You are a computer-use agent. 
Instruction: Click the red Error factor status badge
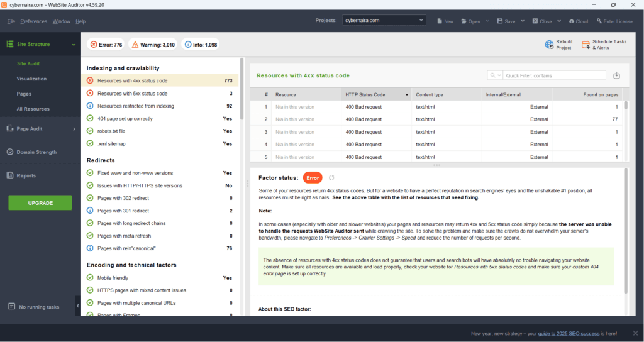pyautogui.click(x=313, y=178)
